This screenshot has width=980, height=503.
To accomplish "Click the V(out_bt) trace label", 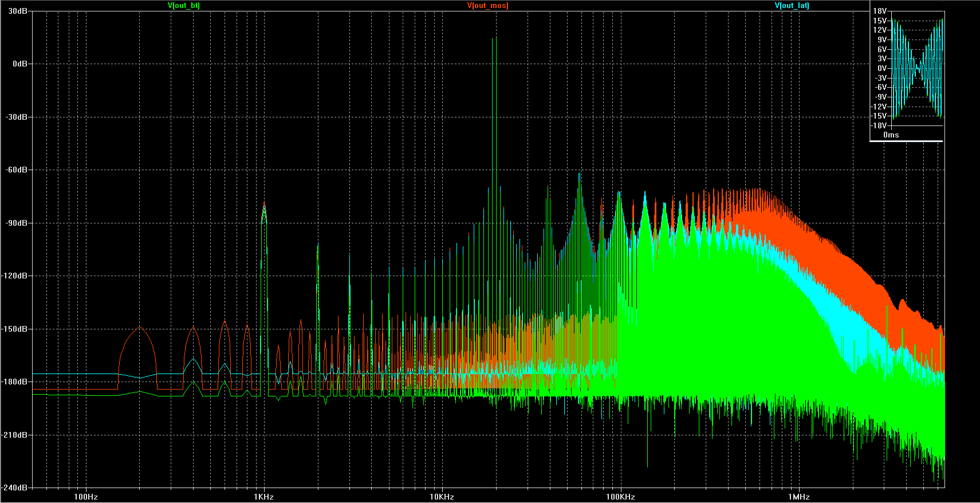I will click(x=183, y=6).
